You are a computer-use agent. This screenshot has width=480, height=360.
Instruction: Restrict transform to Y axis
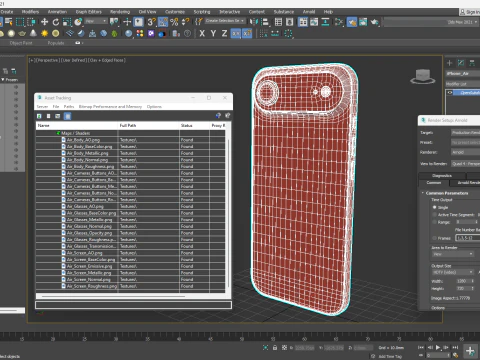213,33
